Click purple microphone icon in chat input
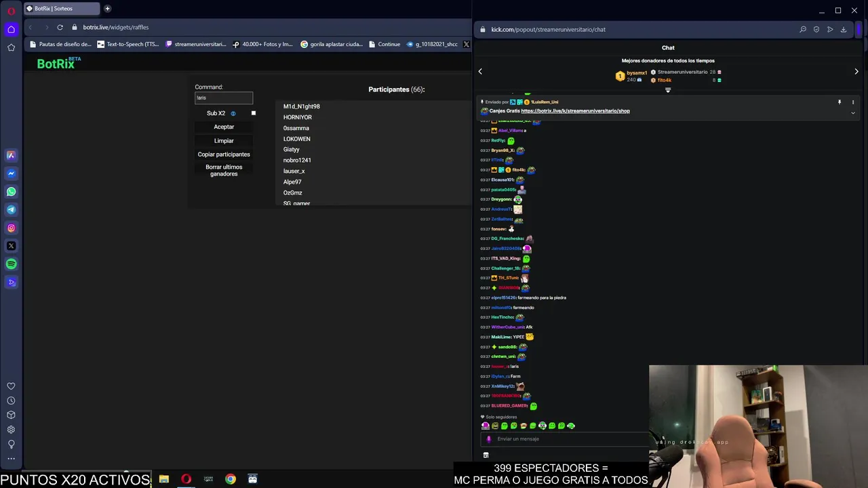Screen dimensions: 868x488 pyautogui.click(x=488, y=439)
